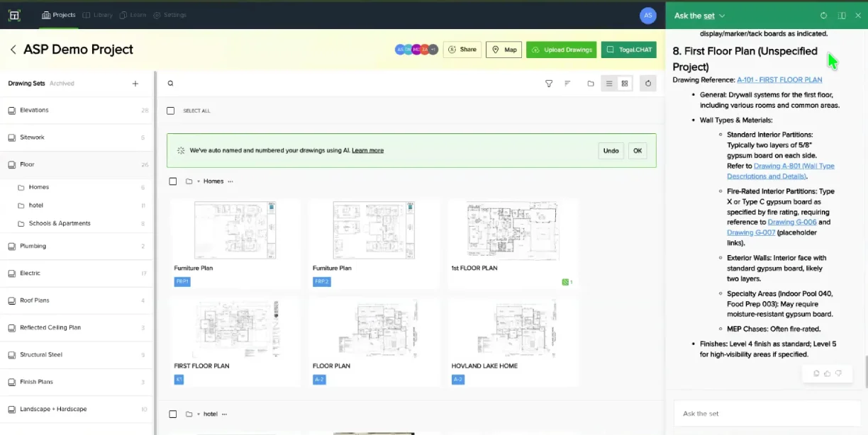868x435 pixels.
Task: Click the Learn more link
Action: 367,150
